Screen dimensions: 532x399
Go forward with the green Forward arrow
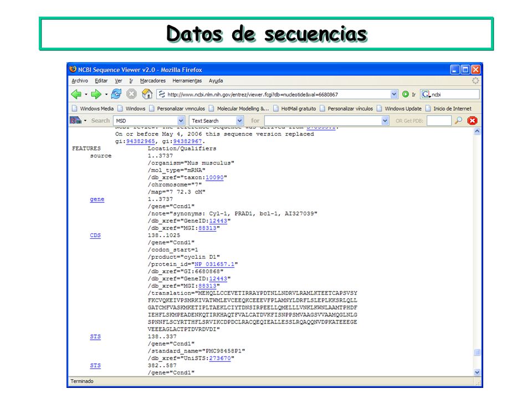click(96, 94)
